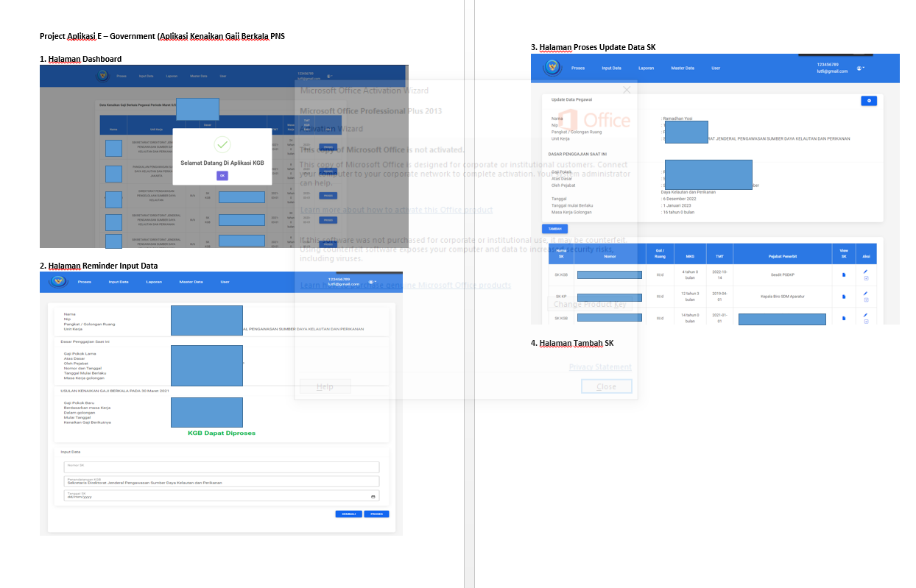The image size is (916, 588).
Task: Click the green checkmark in the welcome popup
Action: point(222,144)
